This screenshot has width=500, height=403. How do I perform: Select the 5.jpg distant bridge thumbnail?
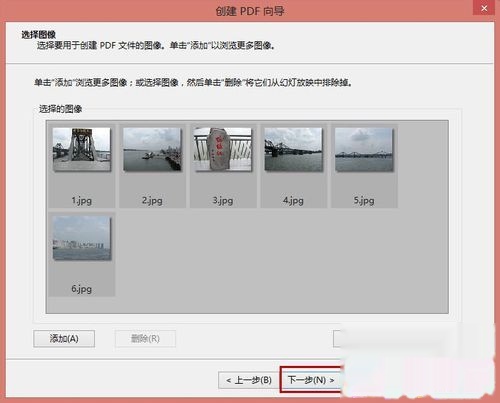click(x=364, y=149)
